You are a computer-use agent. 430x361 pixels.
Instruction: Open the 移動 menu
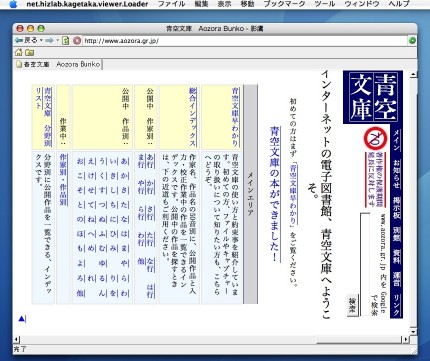(247, 4)
